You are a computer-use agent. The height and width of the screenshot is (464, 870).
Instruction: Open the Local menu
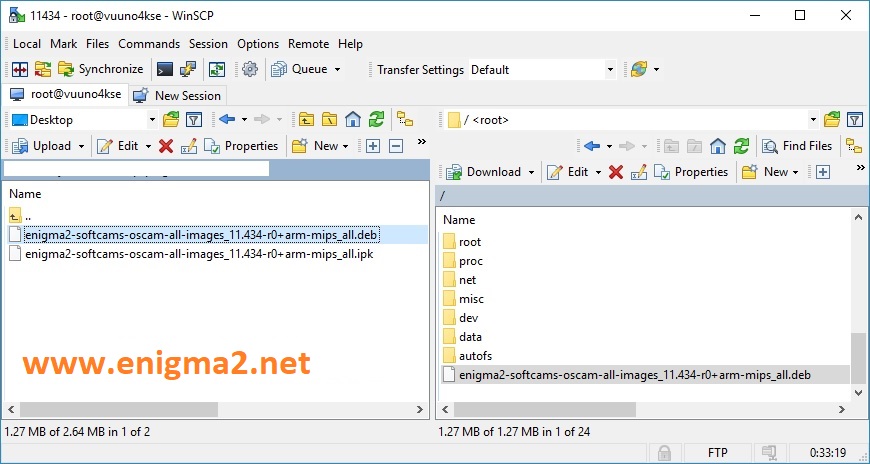point(27,44)
